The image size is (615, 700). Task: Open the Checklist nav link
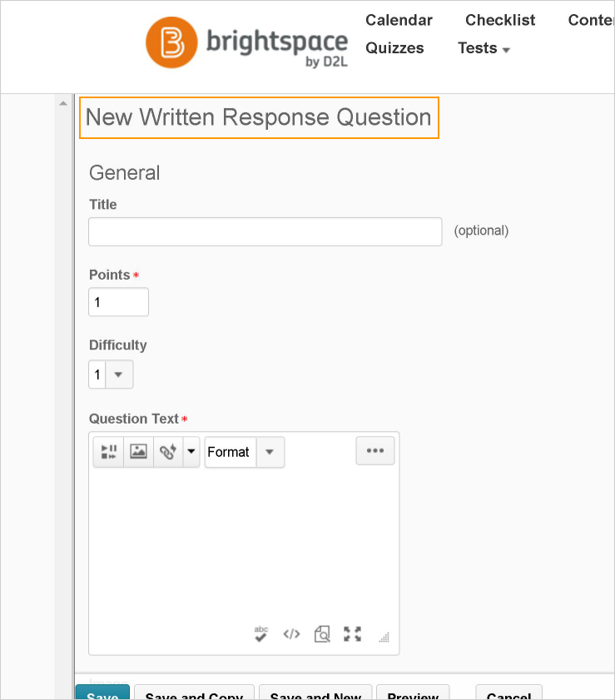point(500,20)
